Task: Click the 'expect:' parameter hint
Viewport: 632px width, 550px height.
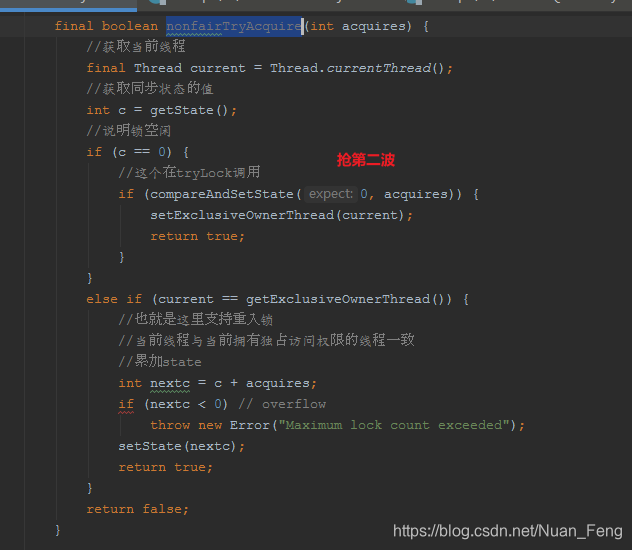Action: [331, 194]
